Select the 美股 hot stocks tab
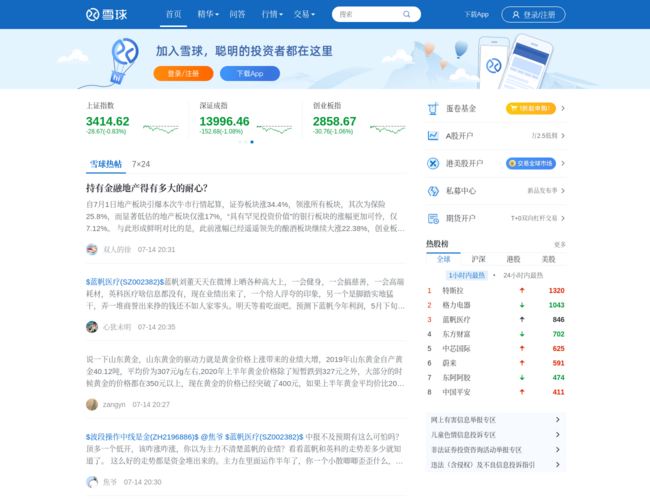The image size is (650, 500). click(548, 259)
